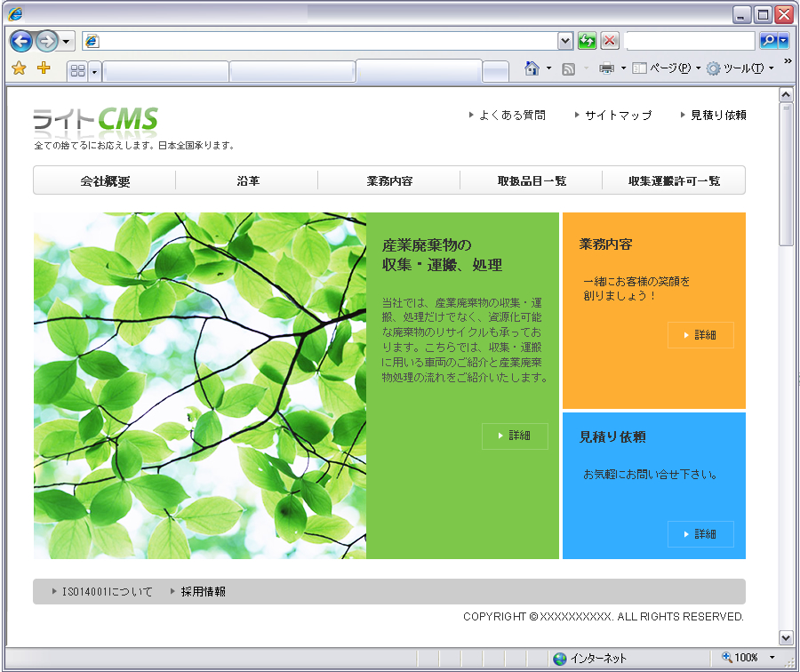
Task: Show more toolbar commands via chevron
Action: 788,61
